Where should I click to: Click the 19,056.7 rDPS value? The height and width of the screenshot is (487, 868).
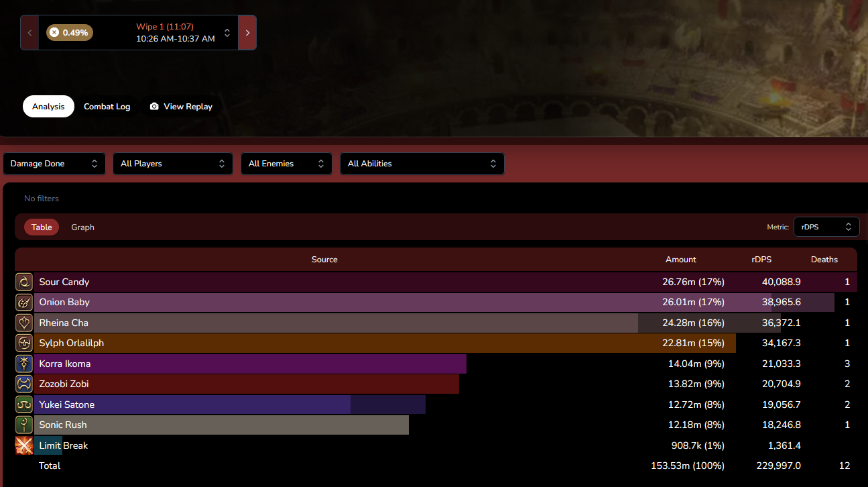[x=781, y=404]
